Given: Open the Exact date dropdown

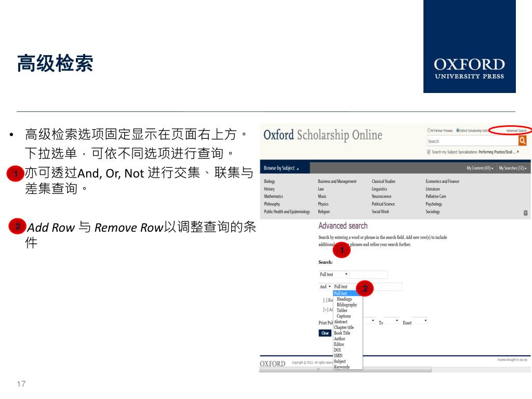Looking at the screenshot, I should [420, 320].
